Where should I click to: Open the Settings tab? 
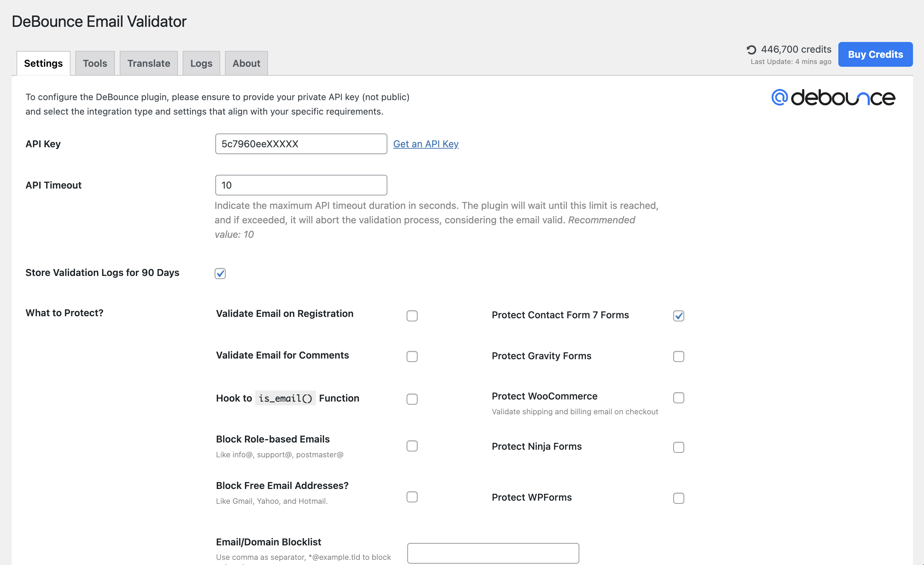click(43, 63)
